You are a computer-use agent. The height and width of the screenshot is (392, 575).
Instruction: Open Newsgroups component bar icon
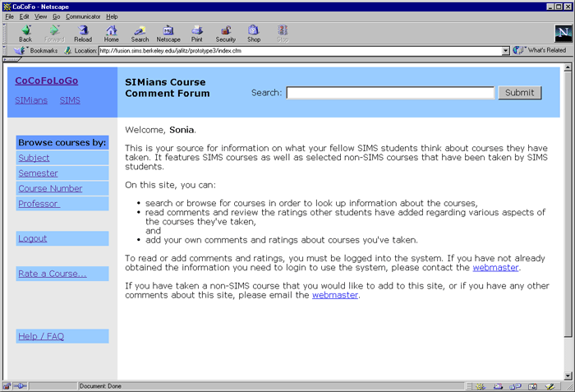tap(515, 386)
